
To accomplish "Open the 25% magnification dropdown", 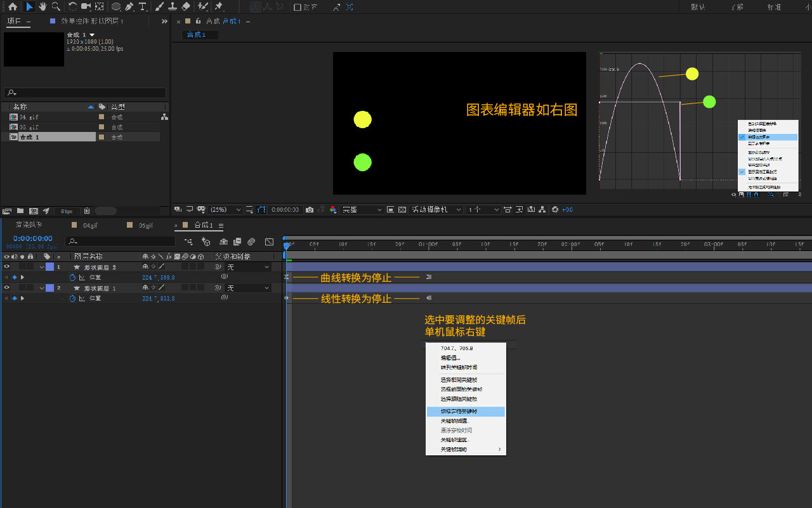I will click(x=226, y=209).
